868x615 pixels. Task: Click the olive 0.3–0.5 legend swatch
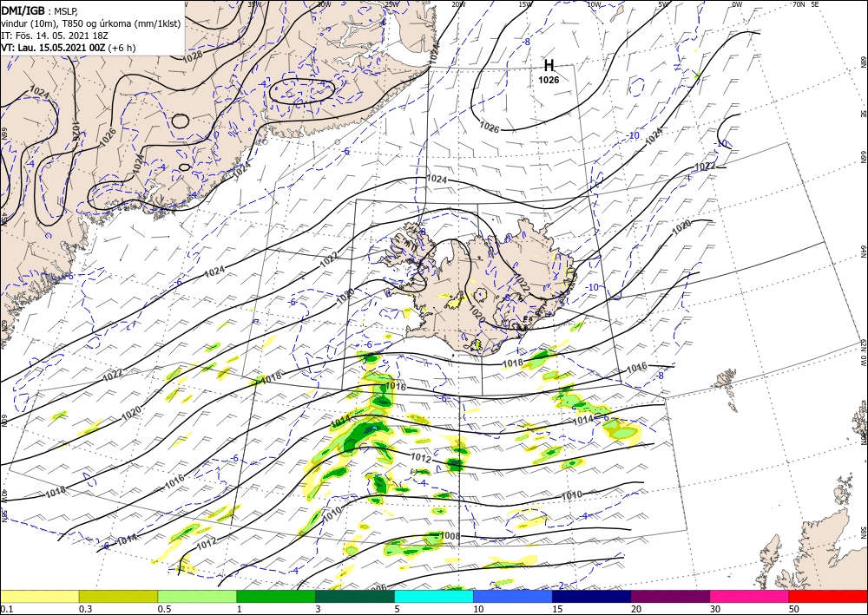point(118,596)
